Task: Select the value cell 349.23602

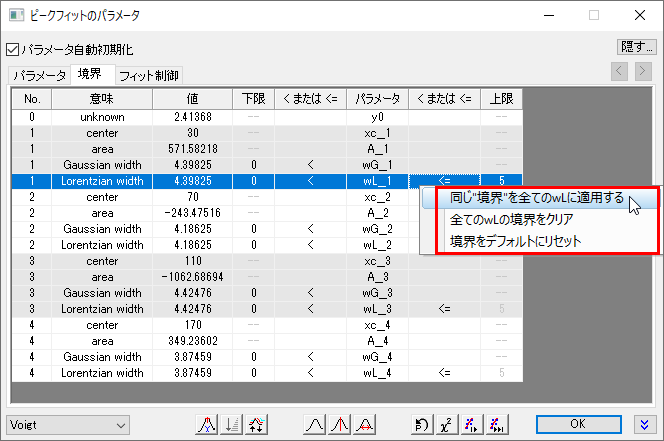Action: pyautogui.click(x=192, y=341)
